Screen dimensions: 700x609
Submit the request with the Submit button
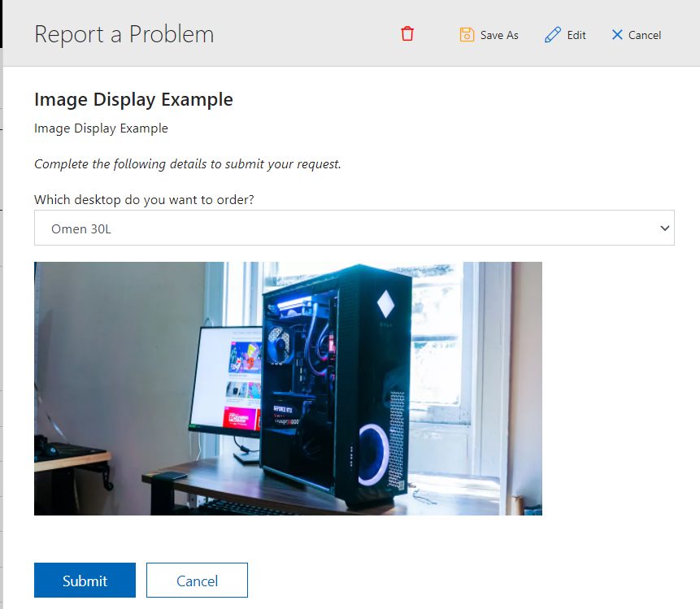(x=85, y=580)
